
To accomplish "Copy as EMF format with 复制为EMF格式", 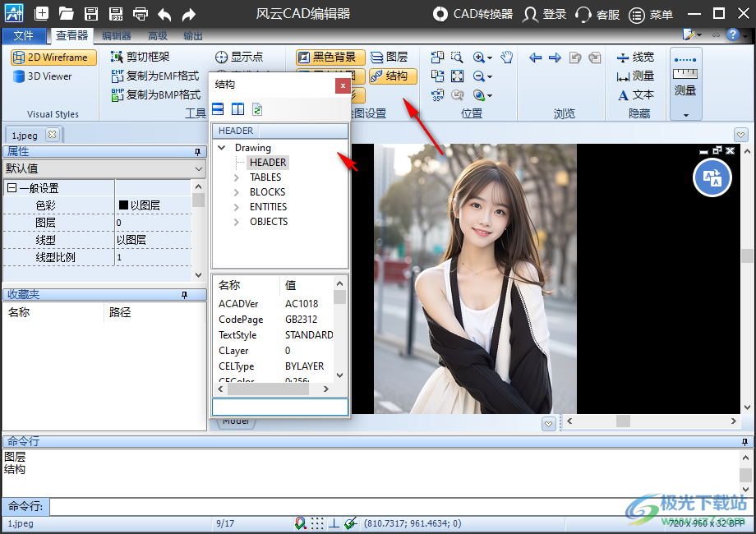I will 155,76.
